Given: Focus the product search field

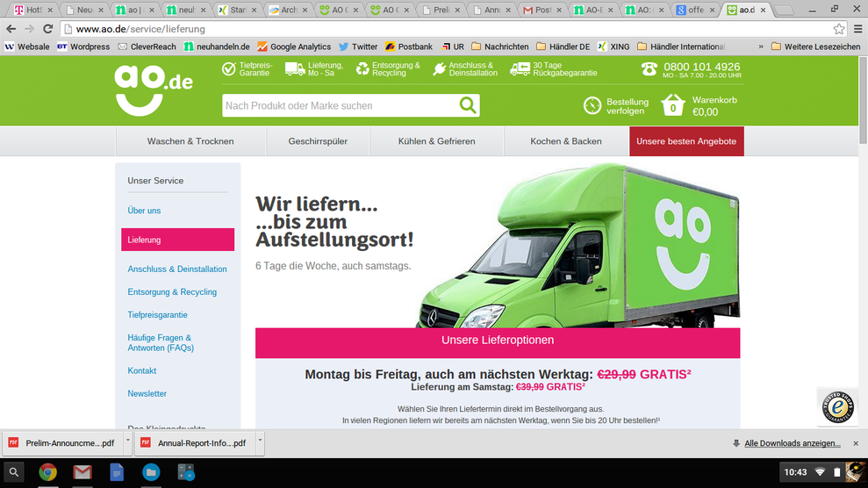Looking at the screenshot, I should tap(341, 105).
